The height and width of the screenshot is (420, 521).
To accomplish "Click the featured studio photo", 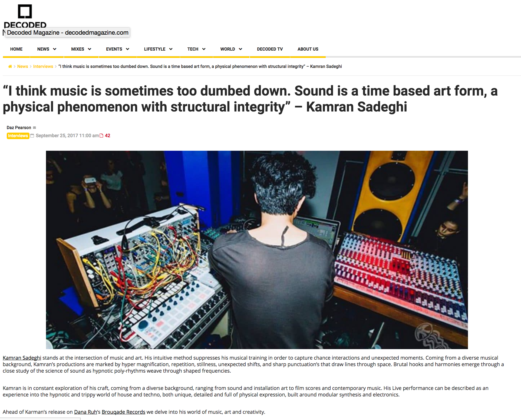I will tap(257, 250).
